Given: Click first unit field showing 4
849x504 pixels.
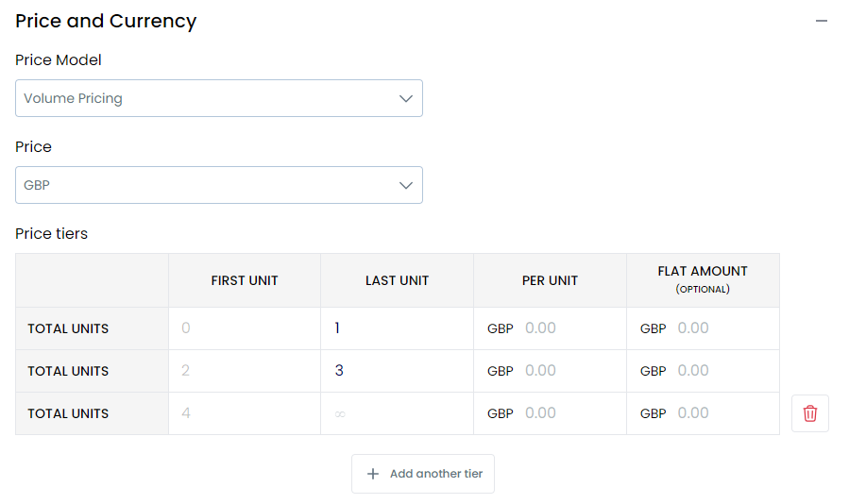Looking at the screenshot, I should pos(245,413).
